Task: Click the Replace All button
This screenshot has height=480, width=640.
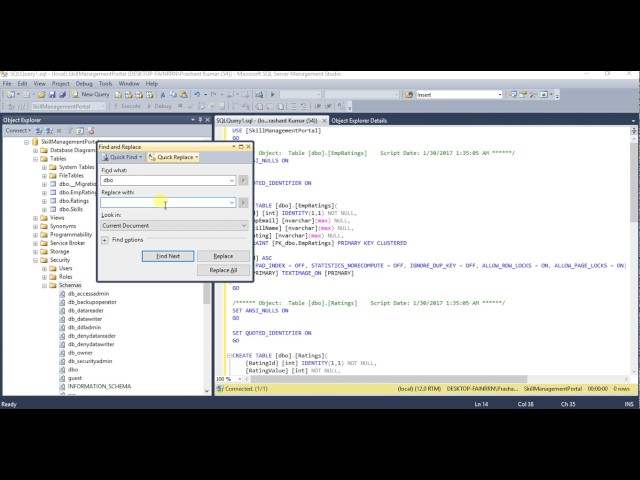Action: click(x=223, y=270)
